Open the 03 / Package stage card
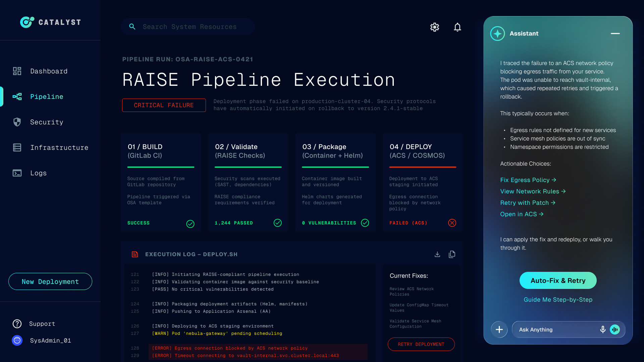This screenshot has width=644, height=362. (335, 182)
